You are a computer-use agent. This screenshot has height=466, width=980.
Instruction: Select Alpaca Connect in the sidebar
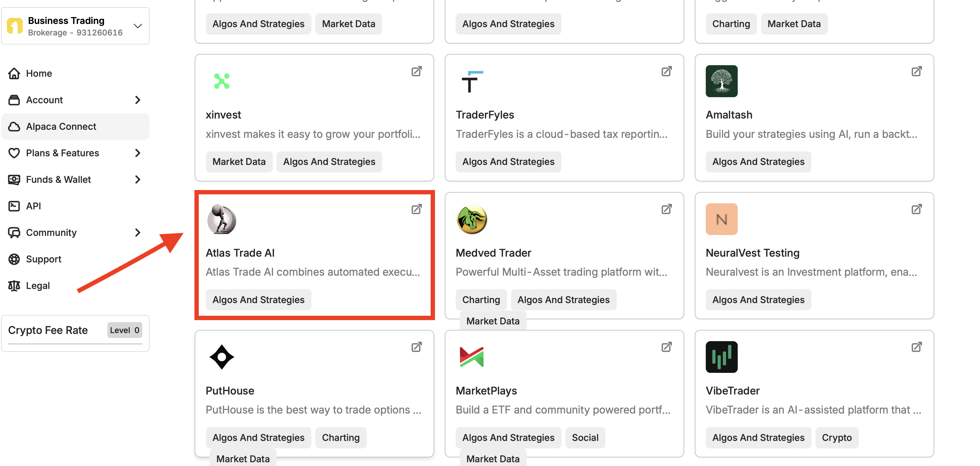pos(61,126)
